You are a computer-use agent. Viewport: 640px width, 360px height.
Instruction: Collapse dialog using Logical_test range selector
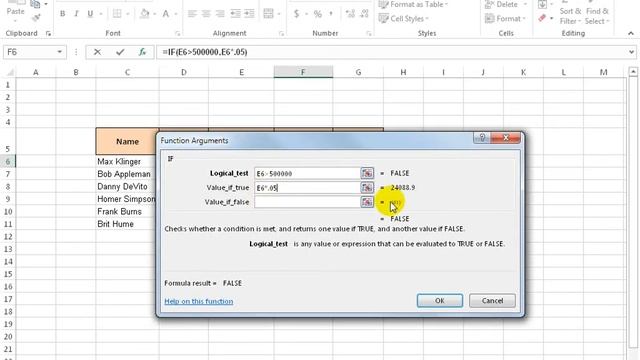(367, 173)
